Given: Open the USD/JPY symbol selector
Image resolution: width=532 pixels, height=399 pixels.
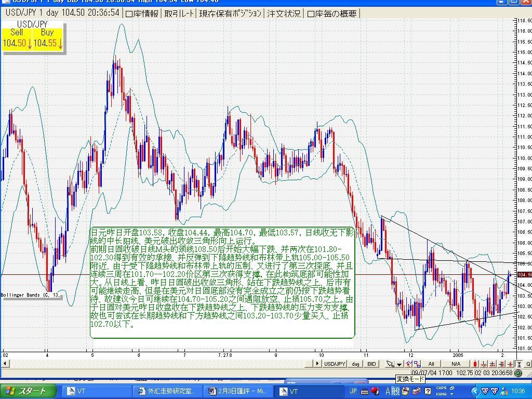Looking at the screenshot, I should (x=335, y=364).
